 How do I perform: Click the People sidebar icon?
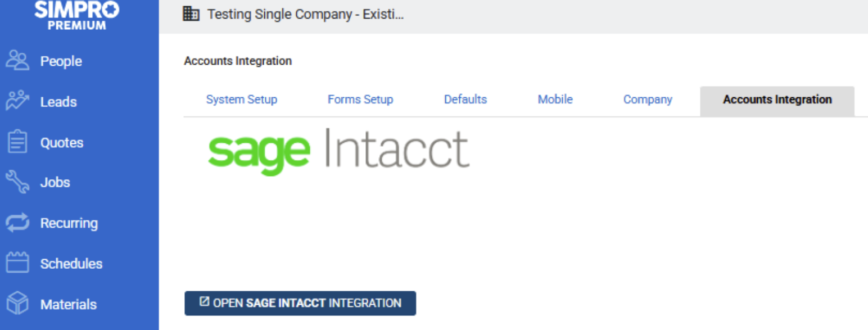point(17,61)
